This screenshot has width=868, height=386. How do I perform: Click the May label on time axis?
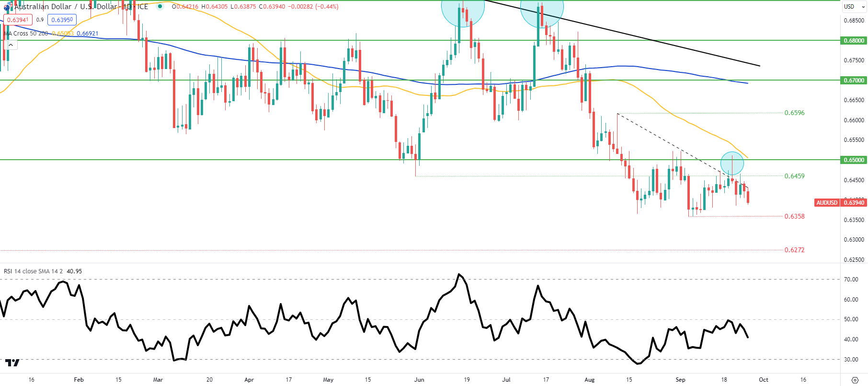(x=328, y=380)
